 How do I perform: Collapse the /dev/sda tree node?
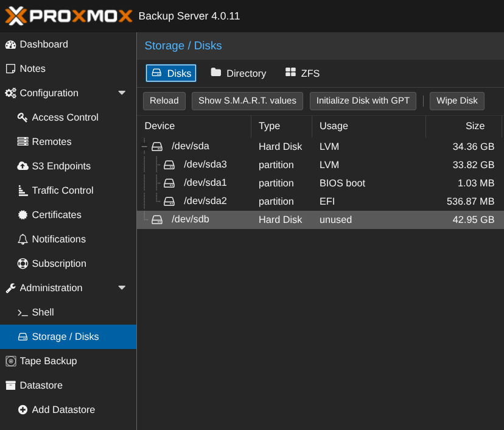tap(144, 146)
